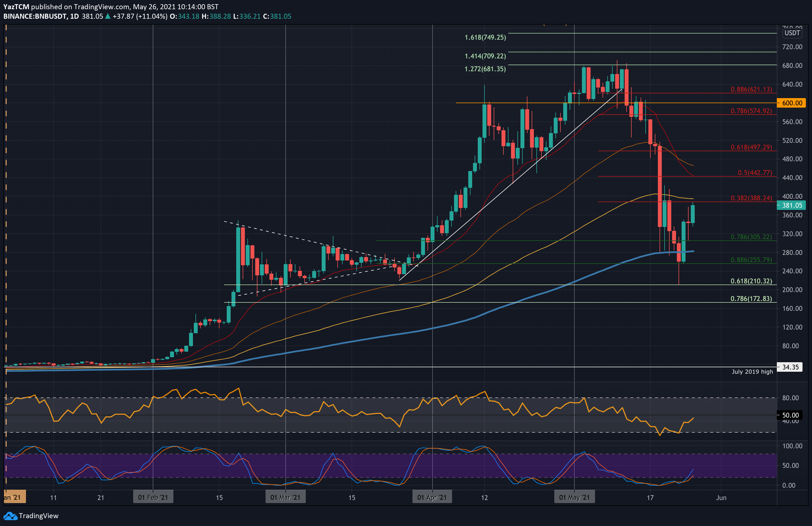Select the July 2019 high annotation
This screenshot has height=526, width=812.
752,372
